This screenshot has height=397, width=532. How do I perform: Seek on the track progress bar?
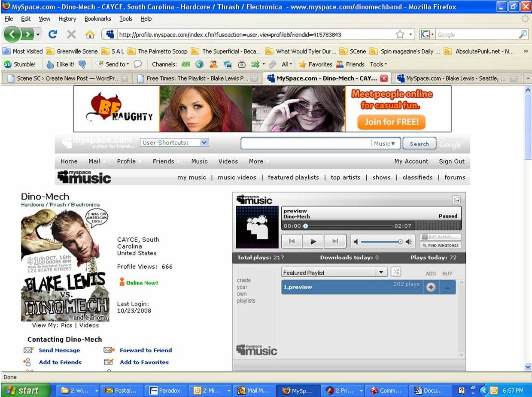(349, 226)
